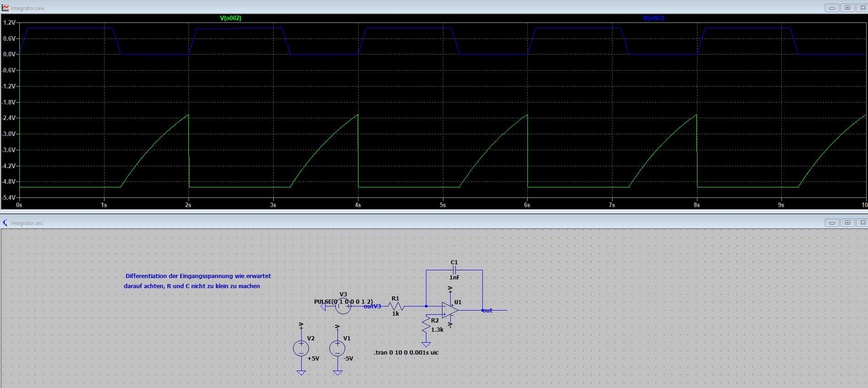The width and height of the screenshot is (868, 388).
Task: Click the 4s time axis label
Action: click(358, 205)
